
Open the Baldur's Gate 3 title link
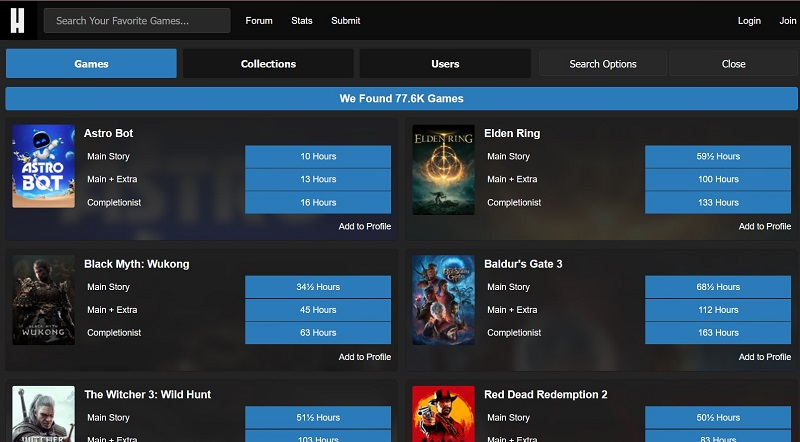coord(523,264)
